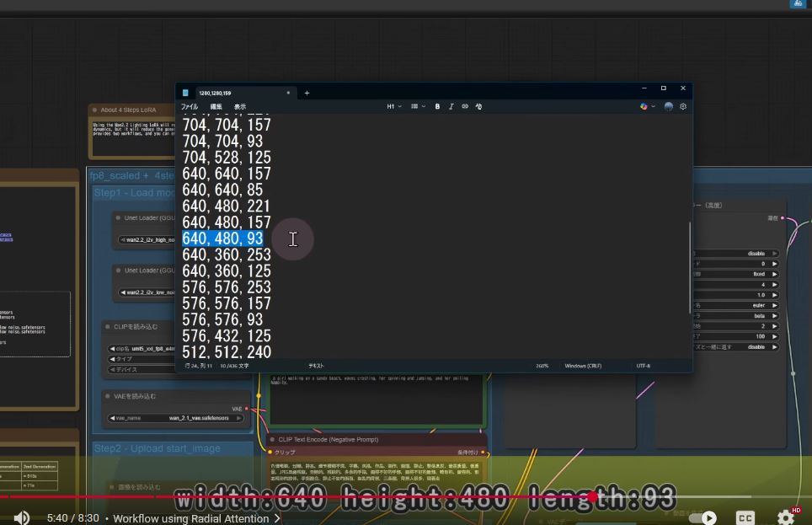This screenshot has width=812, height=525.
Task: Click the line '640, 640, 85'
Action: point(222,190)
